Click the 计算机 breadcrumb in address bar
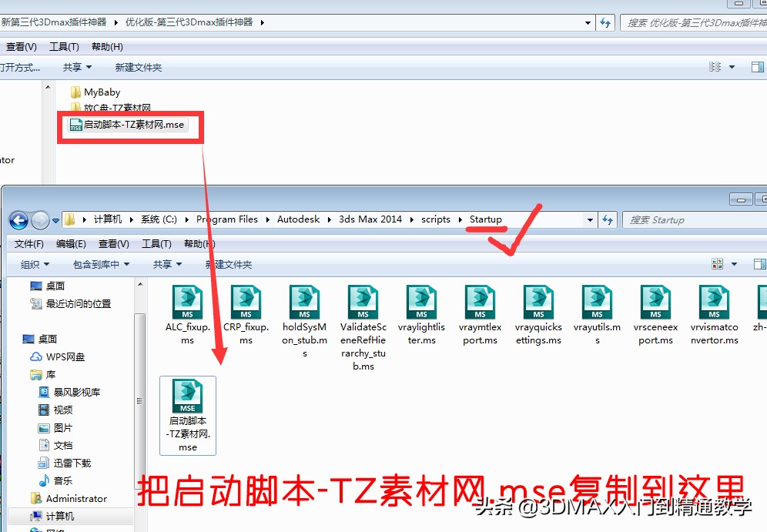Viewport: 767px width, 532px height. (x=108, y=219)
